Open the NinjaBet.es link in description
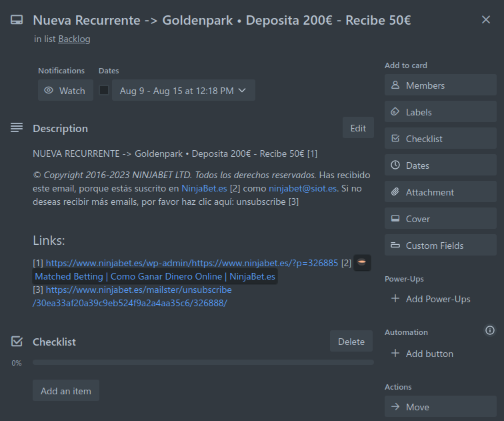This screenshot has width=504, height=421. pyautogui.click(x=204, y=188)
